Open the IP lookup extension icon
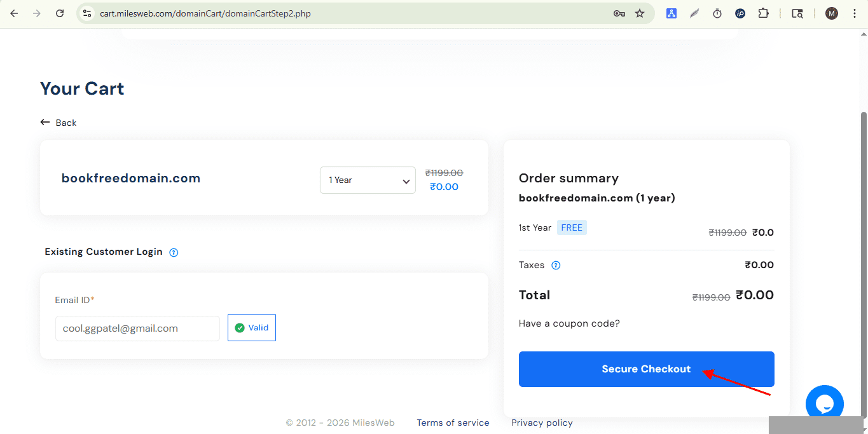 [740, 13]
